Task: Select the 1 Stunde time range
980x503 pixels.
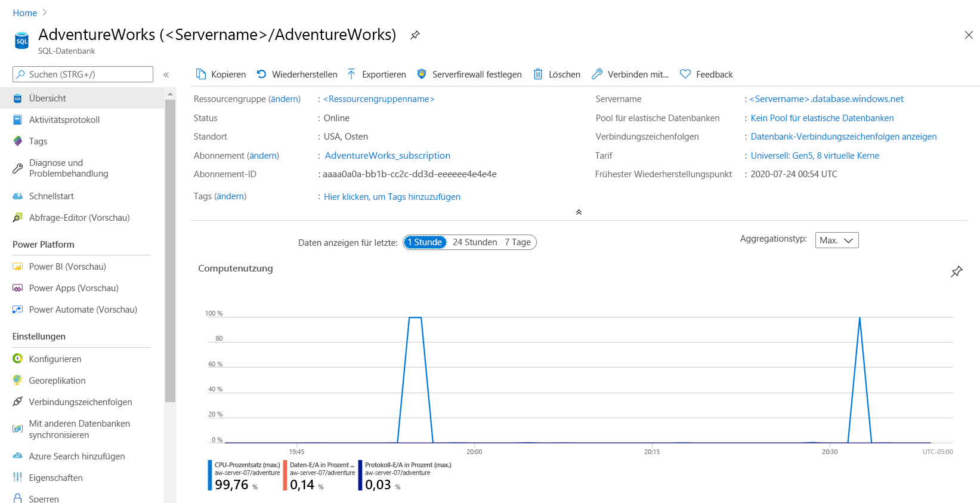Action: [x=425, y=242]
